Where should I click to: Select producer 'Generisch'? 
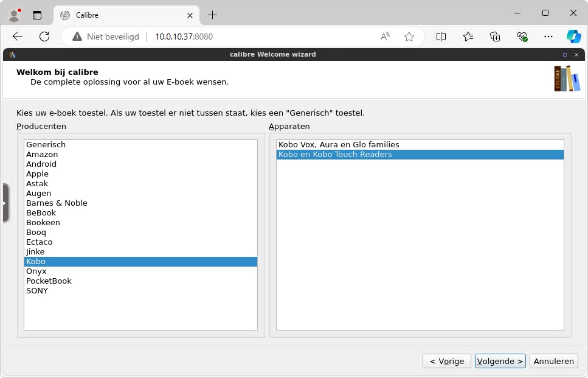point(140,144)
